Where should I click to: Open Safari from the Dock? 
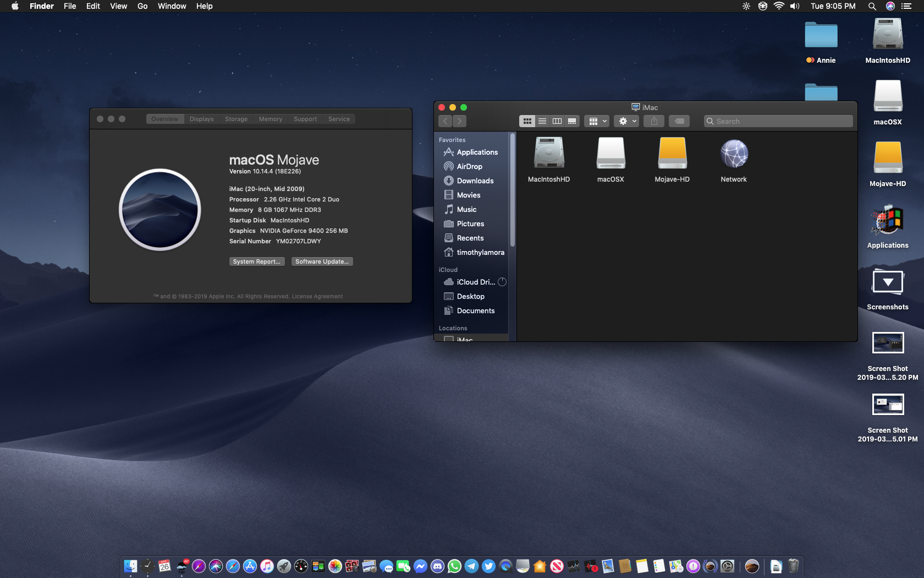(x=233, y=566)
